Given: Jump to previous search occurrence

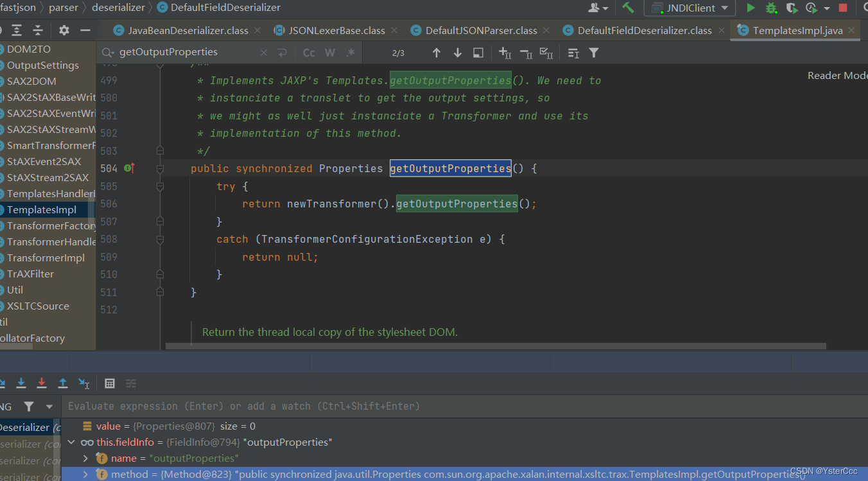Looking at the screenshot, I should click(437, 53).
